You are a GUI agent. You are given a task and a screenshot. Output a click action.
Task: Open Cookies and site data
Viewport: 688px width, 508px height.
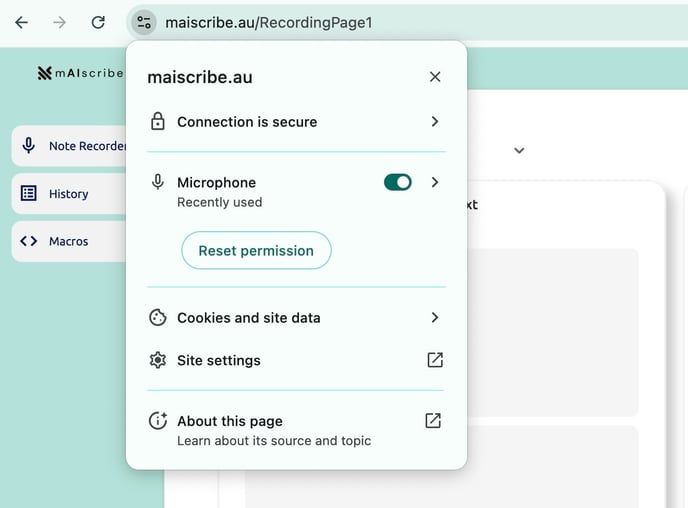coord(296,318)
